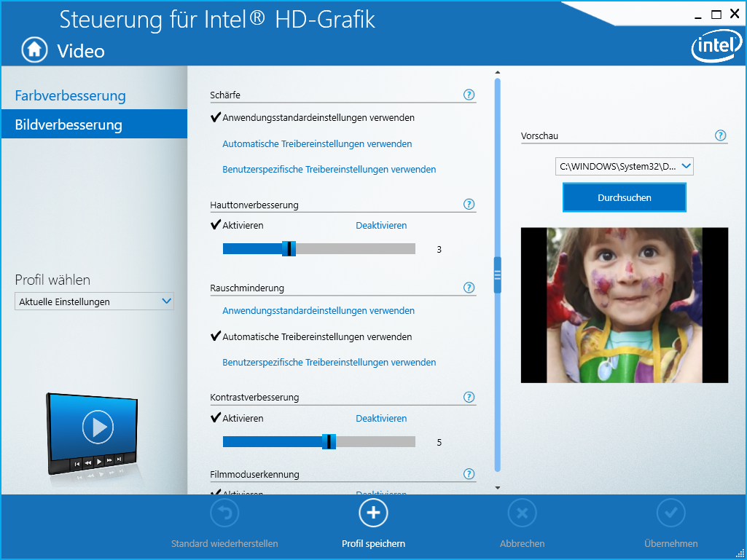Click the Standard wiederherstellen label
Image resolution: width=747 pixels, height=560 pixels.
224,543
